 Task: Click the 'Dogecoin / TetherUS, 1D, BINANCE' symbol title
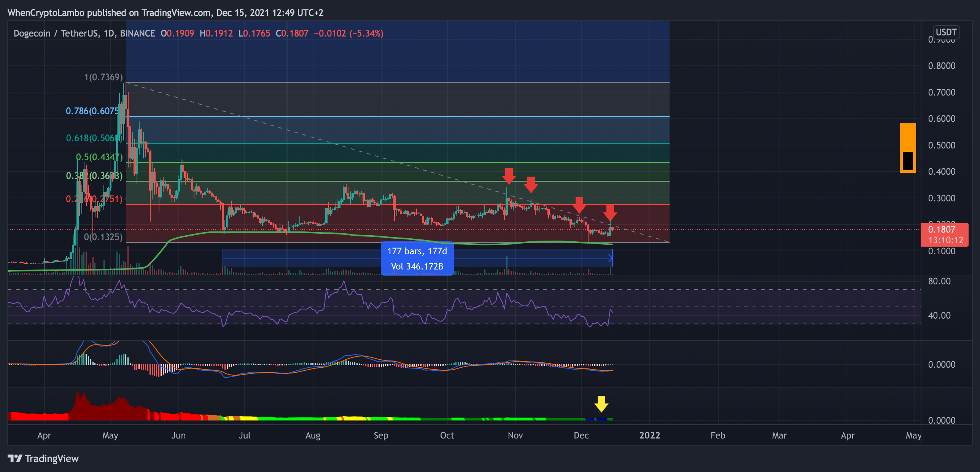click(84, 33)
